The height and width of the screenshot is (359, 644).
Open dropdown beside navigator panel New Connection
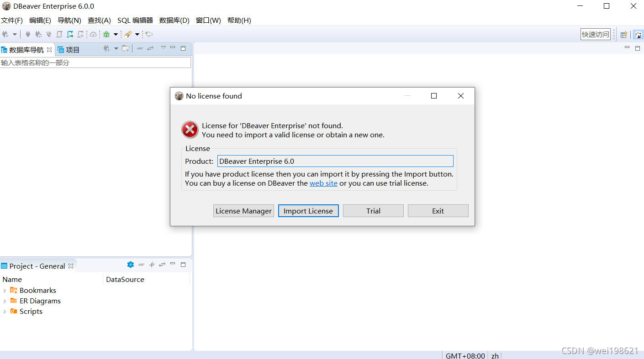point(116,48)
